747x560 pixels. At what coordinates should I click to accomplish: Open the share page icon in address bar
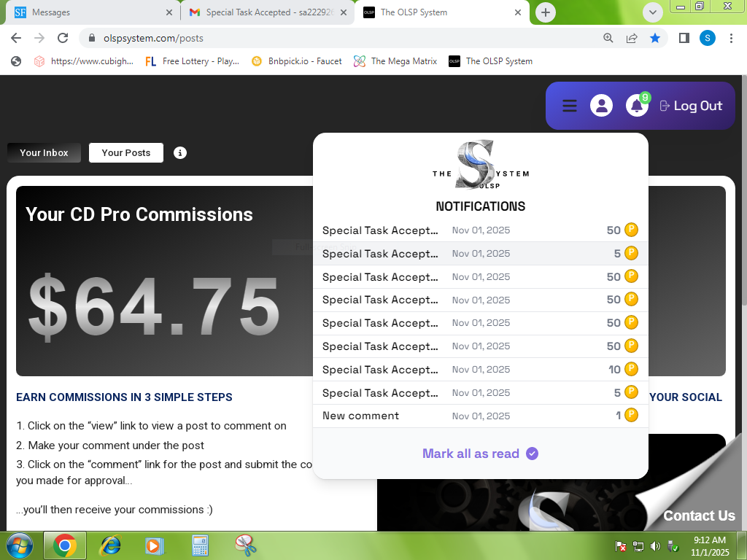pyautogui.click(x=632, y=38)
